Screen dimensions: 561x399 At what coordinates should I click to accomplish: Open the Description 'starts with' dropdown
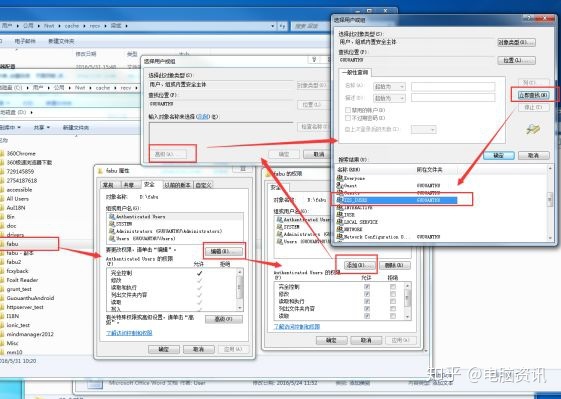pyautogui.click(x=389, y=98)
